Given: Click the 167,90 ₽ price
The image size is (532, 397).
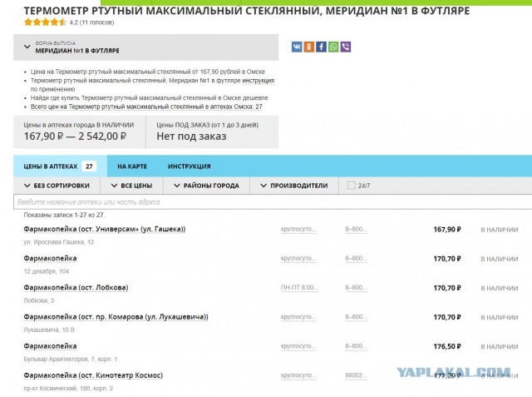Looking at the screenshot, I should [x=447, y=230].
